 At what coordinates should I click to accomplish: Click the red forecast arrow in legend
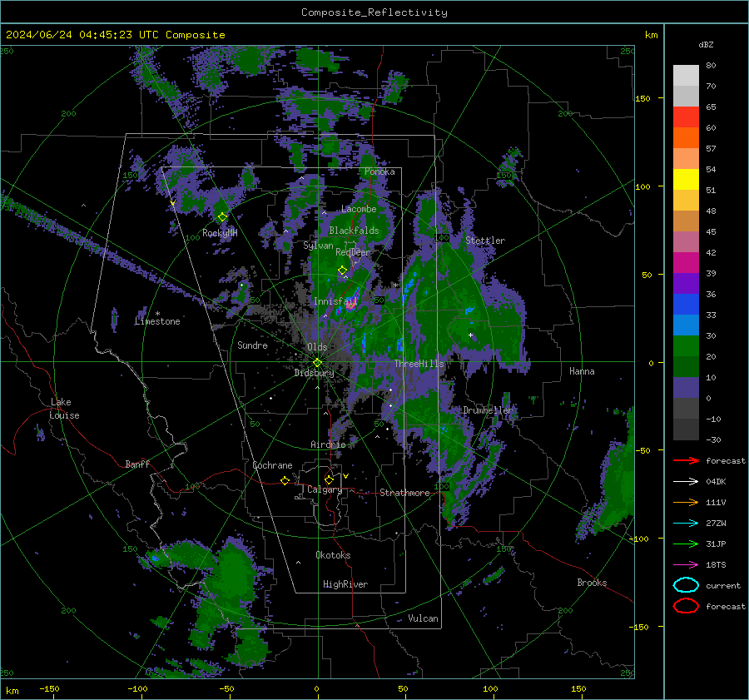(x=686, y=460)
